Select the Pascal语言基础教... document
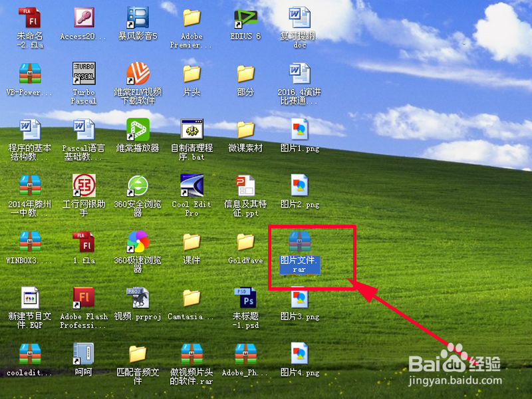Image resolution: width=532 pixels, height=399 pixels. pyautogui.click(x=84, y=130)
